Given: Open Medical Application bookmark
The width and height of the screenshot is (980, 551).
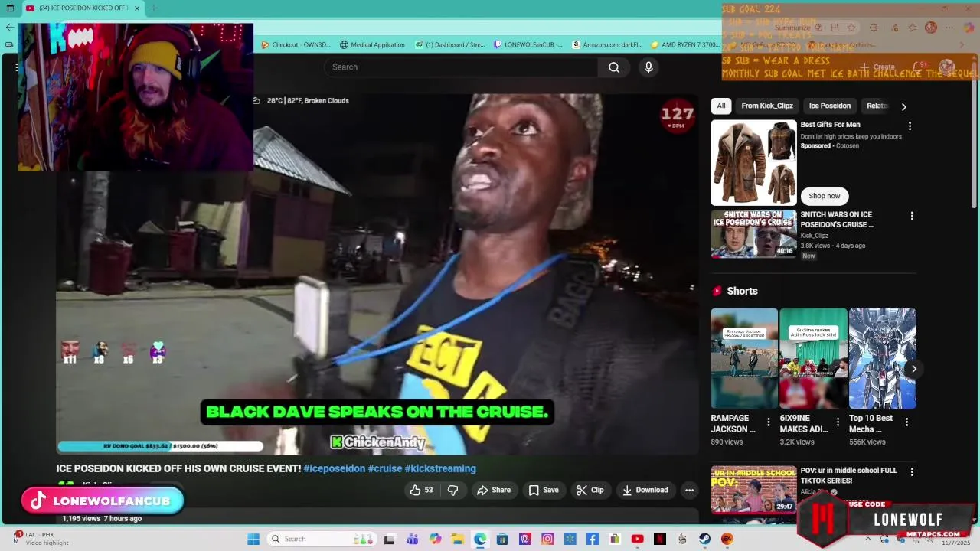Looking at the screenshot, I should (x=372, y=44).
